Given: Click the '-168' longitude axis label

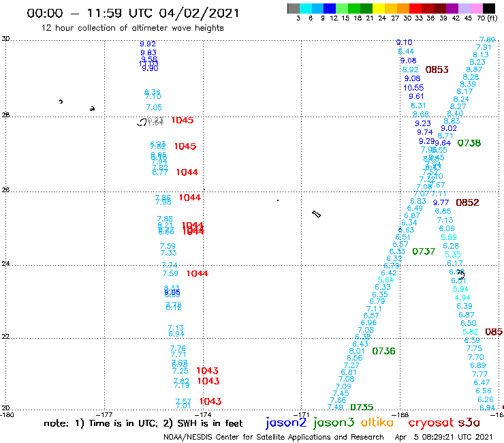Looking at the screenshot, I should pos(400,415).
